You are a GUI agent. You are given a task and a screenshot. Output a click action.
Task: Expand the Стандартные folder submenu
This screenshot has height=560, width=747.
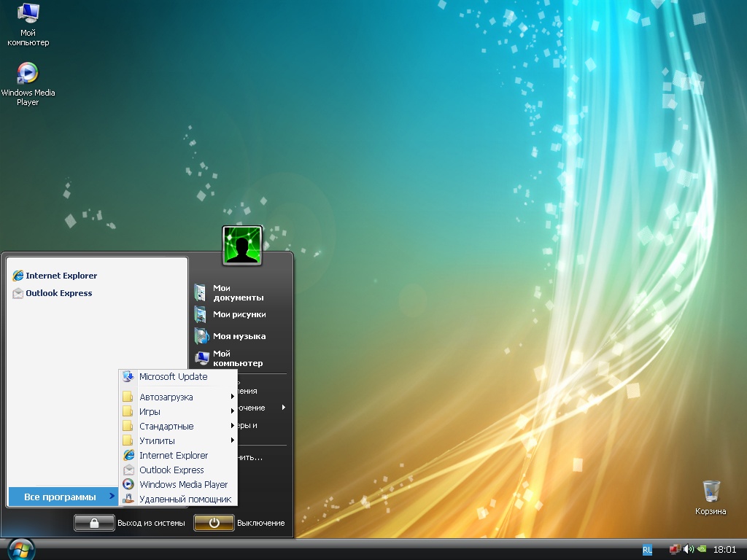coord(178,426)
